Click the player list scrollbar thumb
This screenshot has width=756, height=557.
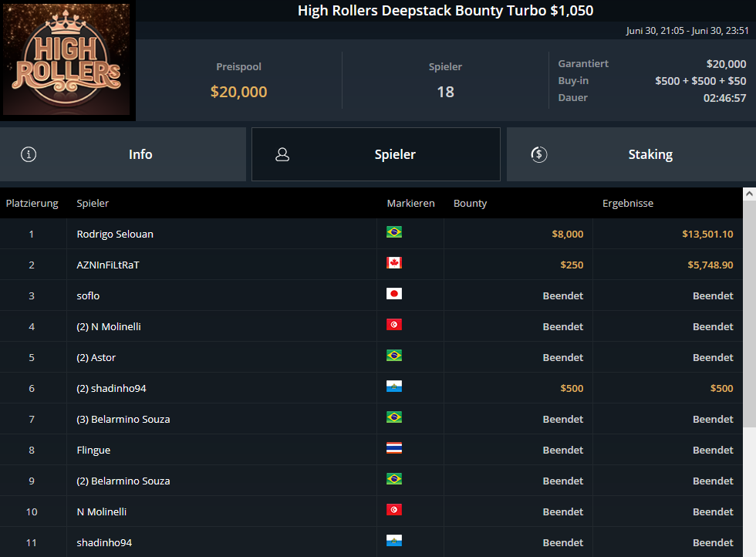pos(749,313)
